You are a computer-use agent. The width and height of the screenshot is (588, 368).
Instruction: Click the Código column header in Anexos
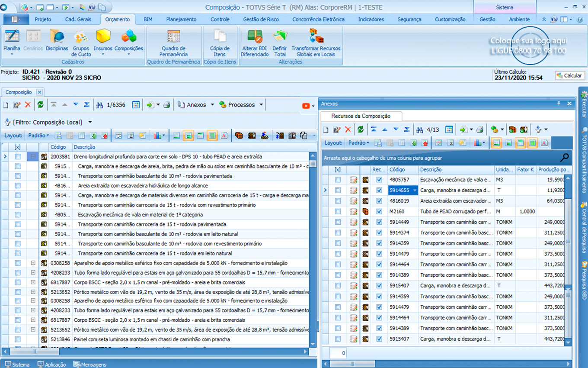coord(397,170)
